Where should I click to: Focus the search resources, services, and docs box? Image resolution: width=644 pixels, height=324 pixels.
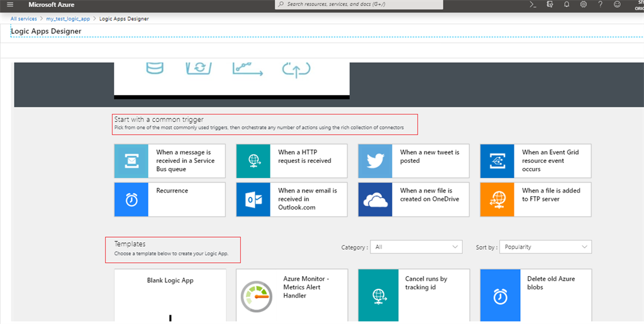pyautogui.click(x=359, y=4)
